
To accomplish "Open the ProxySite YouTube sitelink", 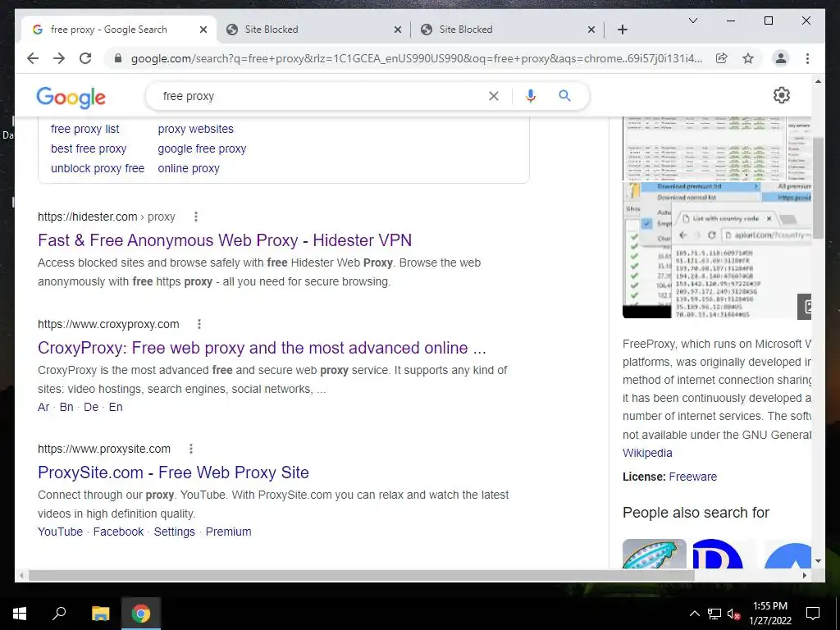I will (60, 532).
